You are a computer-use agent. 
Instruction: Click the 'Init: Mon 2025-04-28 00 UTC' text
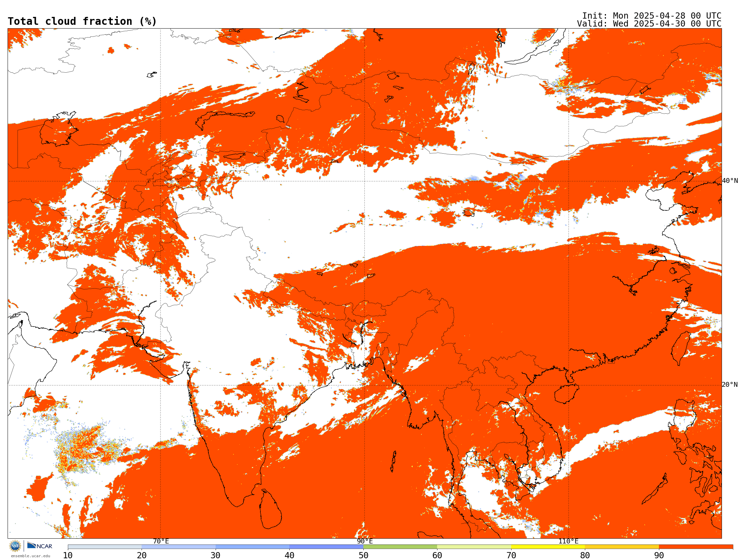(x=652, y=16)
